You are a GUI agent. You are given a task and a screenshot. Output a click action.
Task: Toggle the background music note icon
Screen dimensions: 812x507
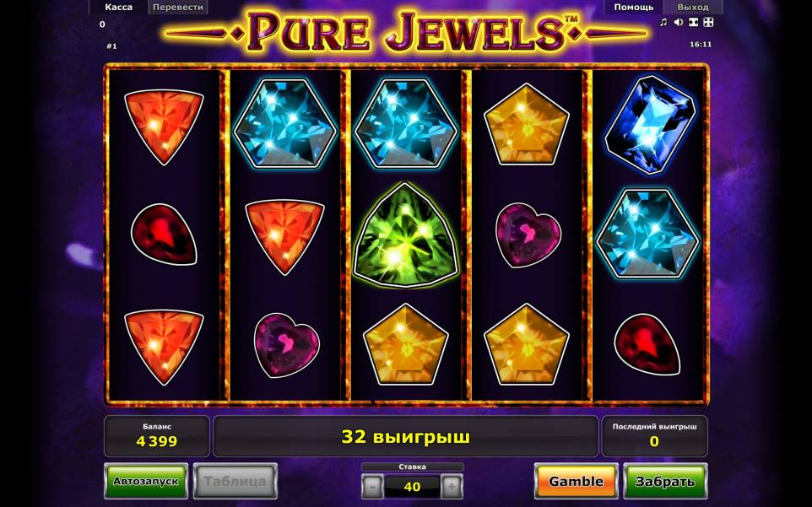coord(663,22)
